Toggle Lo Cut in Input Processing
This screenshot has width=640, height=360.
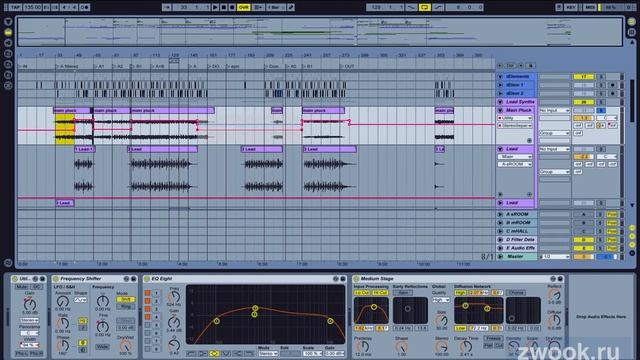click(x=362, y=293)
